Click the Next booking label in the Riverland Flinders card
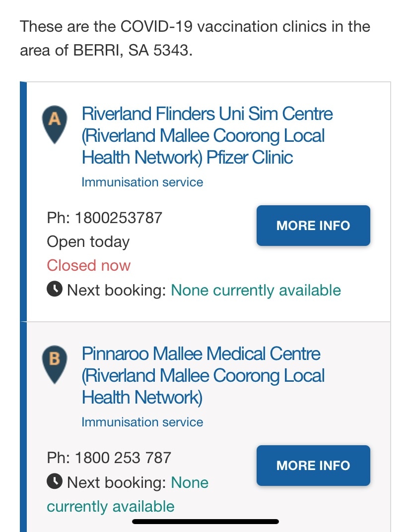 click(x=116, y=290)
